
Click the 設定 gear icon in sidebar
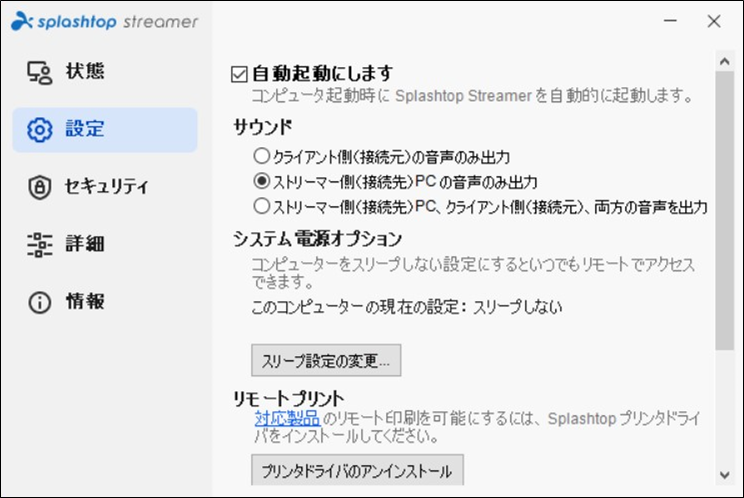[39, 129]
